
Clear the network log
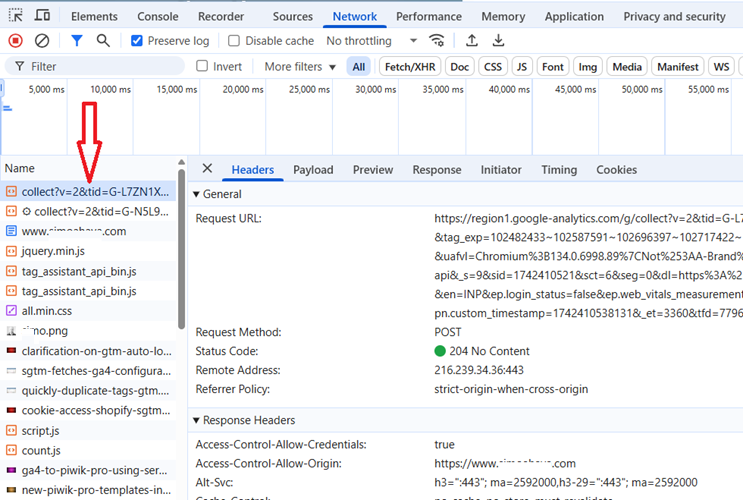coord(42,41)
